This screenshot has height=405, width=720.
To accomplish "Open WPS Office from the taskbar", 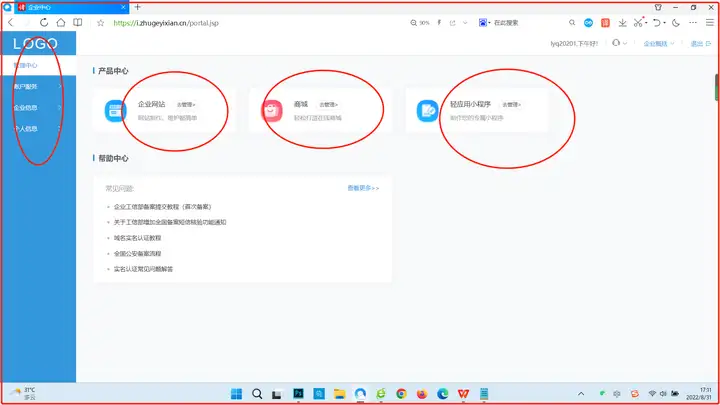I will click(x=463, y=394).
